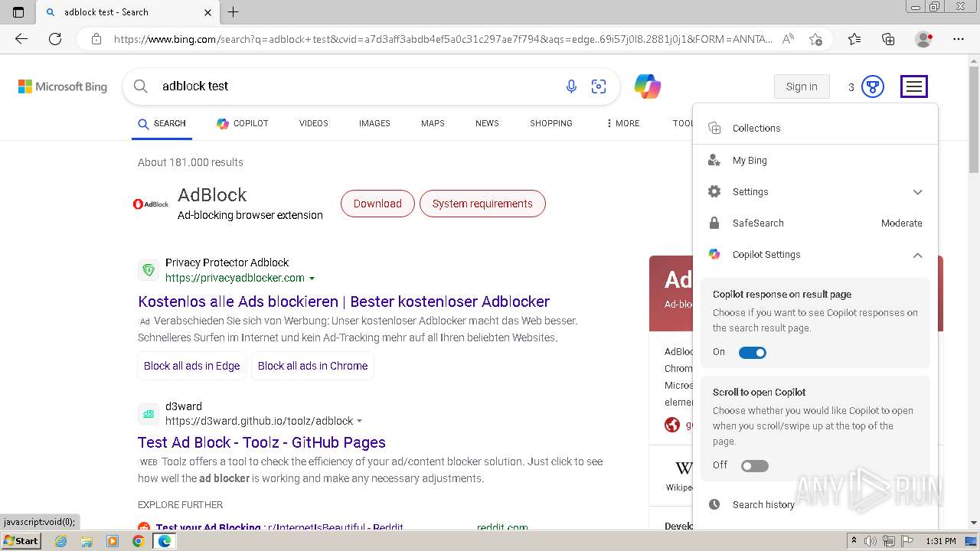This screenshot has height=551, width=980.
Task: Switch to the MAPS tab
Action: tap(433, 123)
